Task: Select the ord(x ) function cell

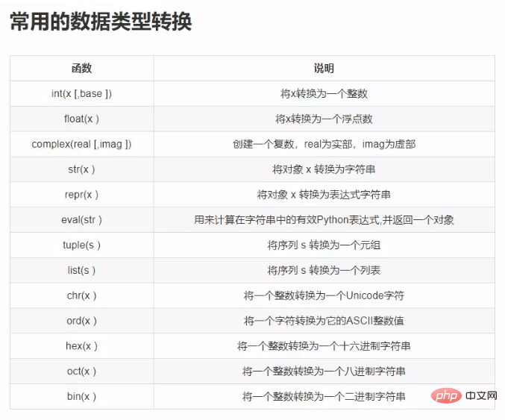Action: point(82,321)
